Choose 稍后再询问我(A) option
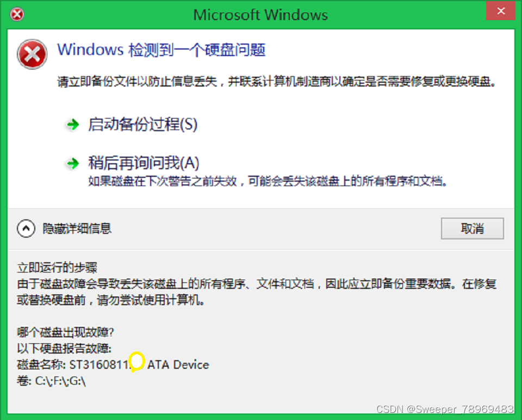The height and width of the screenshot is (420, 522). 144,163
